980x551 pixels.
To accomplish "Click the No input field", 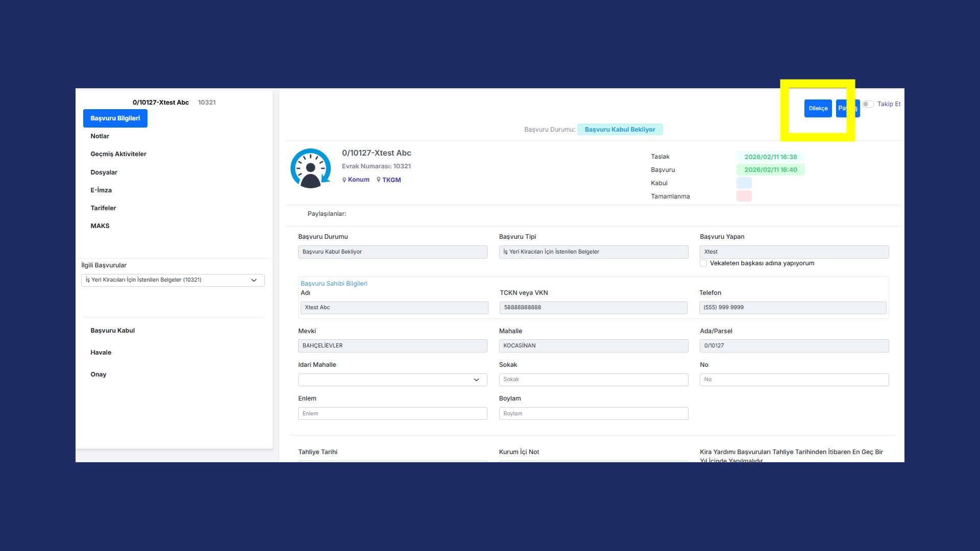I will pyautogui.click(x=794, y=380).
